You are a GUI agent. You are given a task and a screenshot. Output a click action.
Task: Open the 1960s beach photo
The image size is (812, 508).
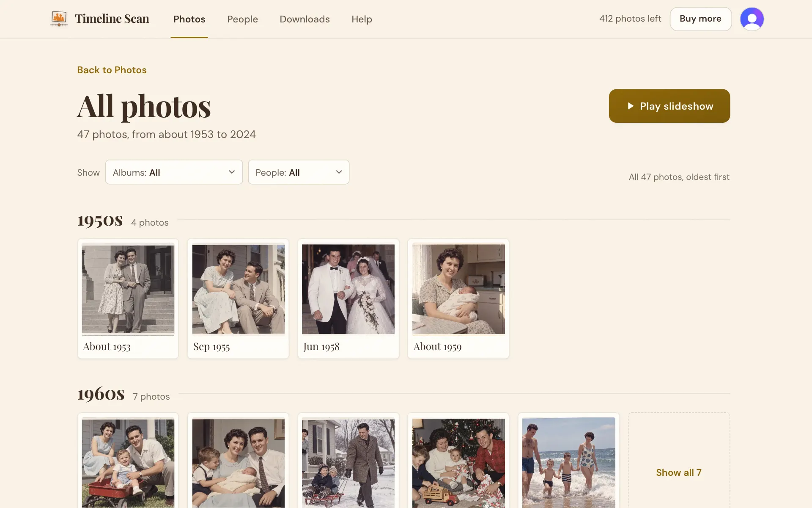[x=568, y=461]
